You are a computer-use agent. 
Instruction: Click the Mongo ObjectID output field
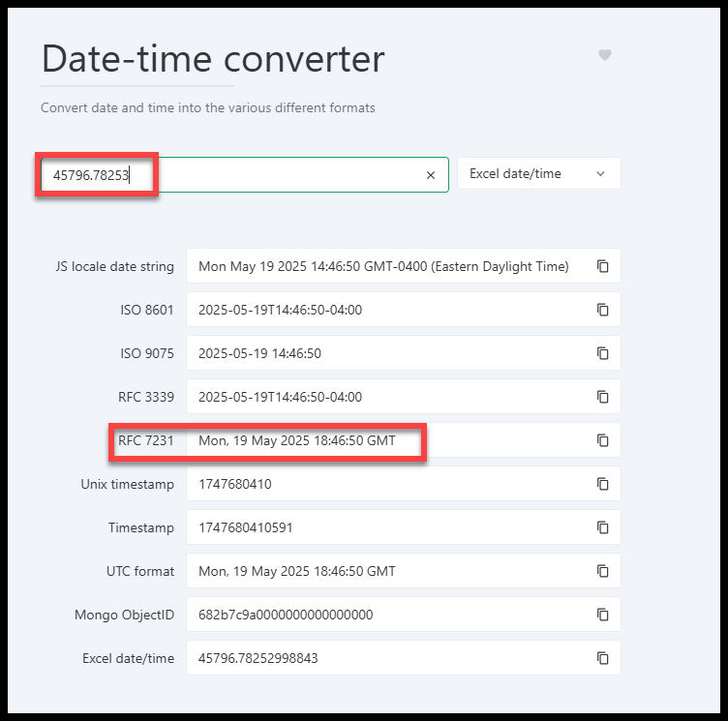(403, 615)
